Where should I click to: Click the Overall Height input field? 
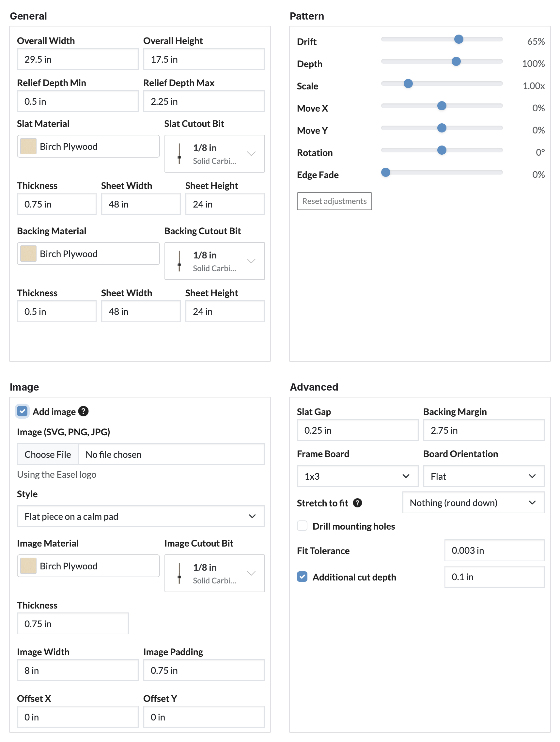point(204,59)
